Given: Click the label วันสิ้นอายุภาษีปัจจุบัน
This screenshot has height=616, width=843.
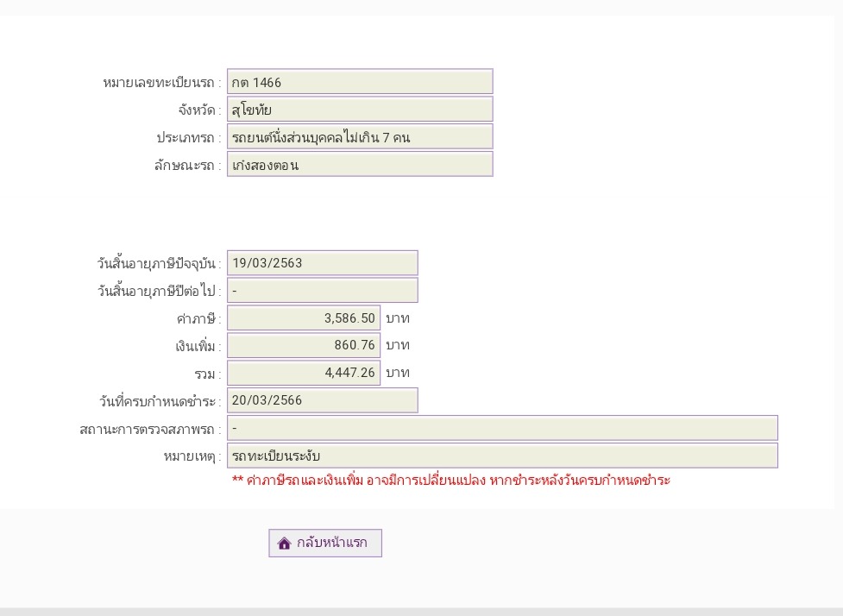Looking at the screenshot, I should click(159, 263).
